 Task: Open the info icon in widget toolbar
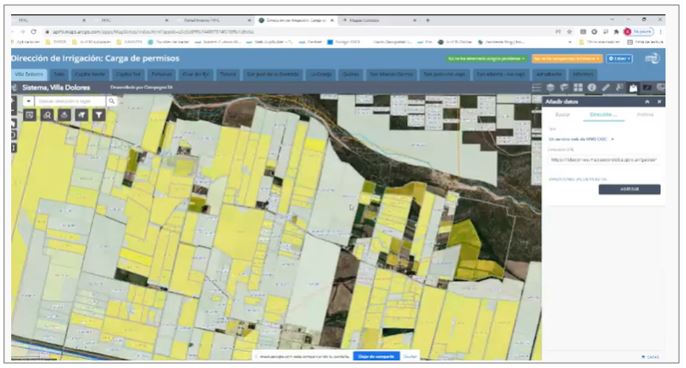click(x=592, y=88)
